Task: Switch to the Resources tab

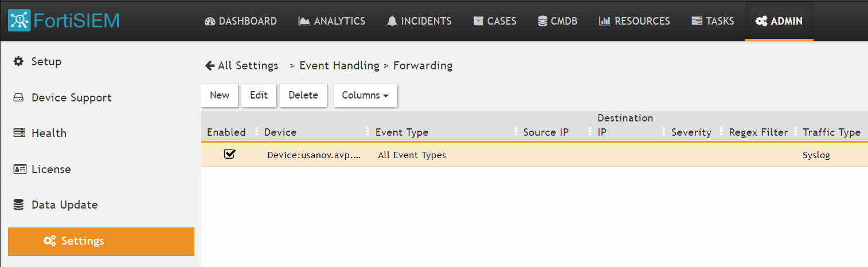Action: coord(635,21)
